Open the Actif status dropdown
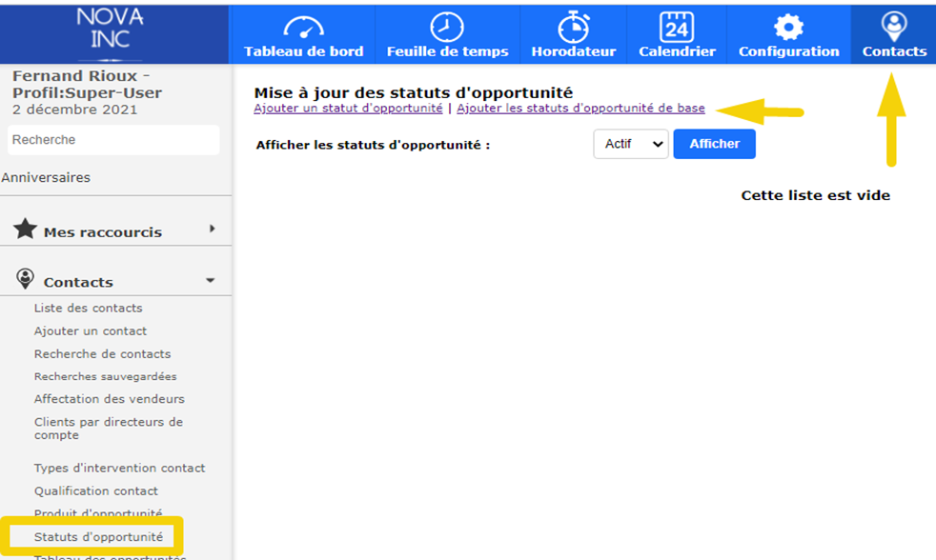 pos(630,144)
